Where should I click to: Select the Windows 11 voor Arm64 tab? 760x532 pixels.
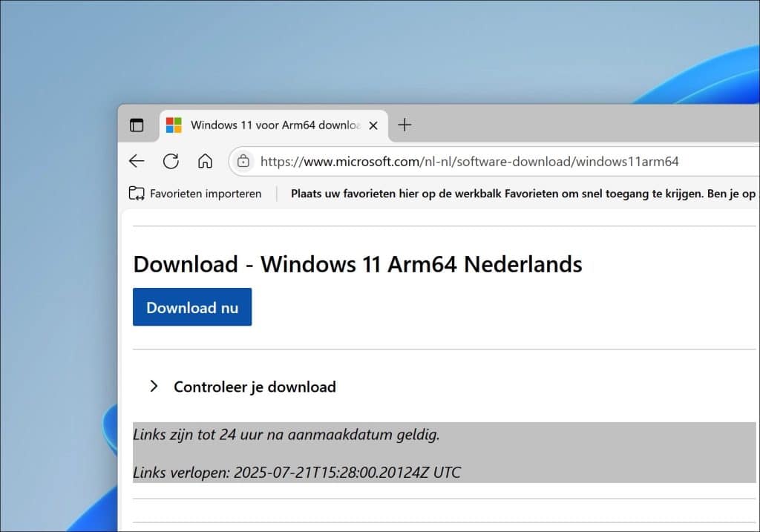[x=274, y=126]
